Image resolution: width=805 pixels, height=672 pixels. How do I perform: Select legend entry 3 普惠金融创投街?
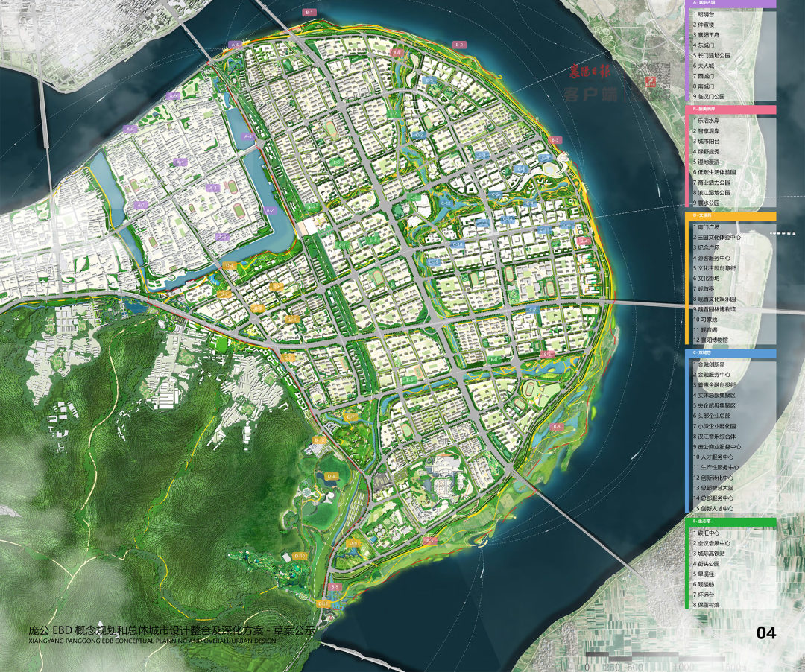(714, 385)
